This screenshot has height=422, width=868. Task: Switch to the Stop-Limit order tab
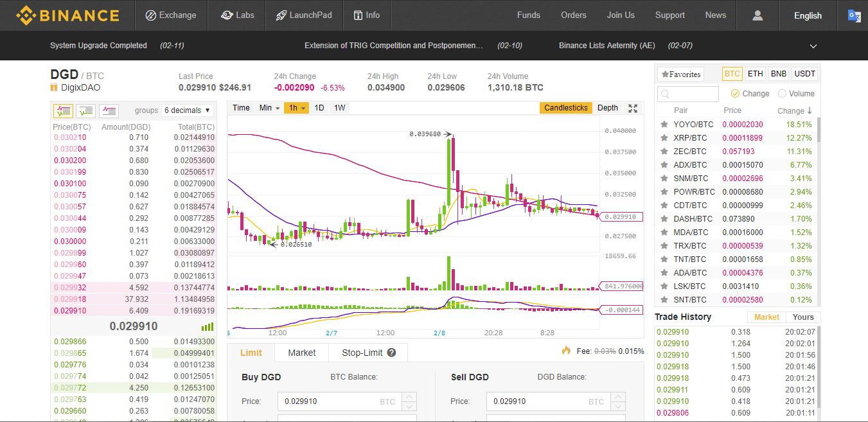point(368,353)
